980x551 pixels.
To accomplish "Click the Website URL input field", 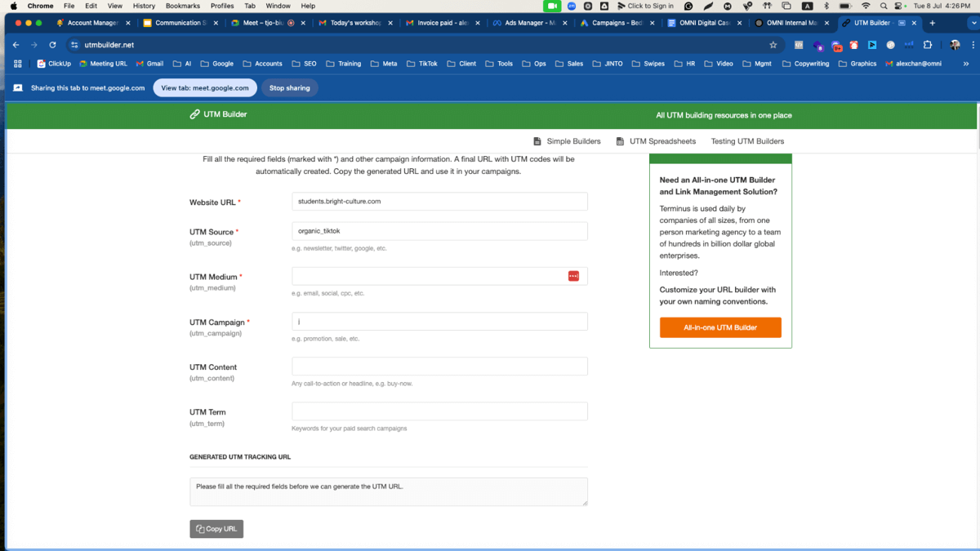I will pos(439,202).
